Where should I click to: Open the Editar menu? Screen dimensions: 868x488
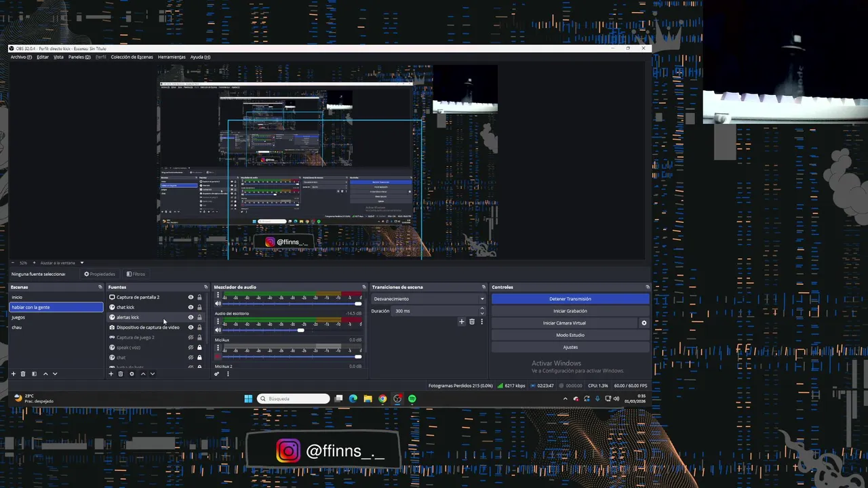tap(43, 57)
